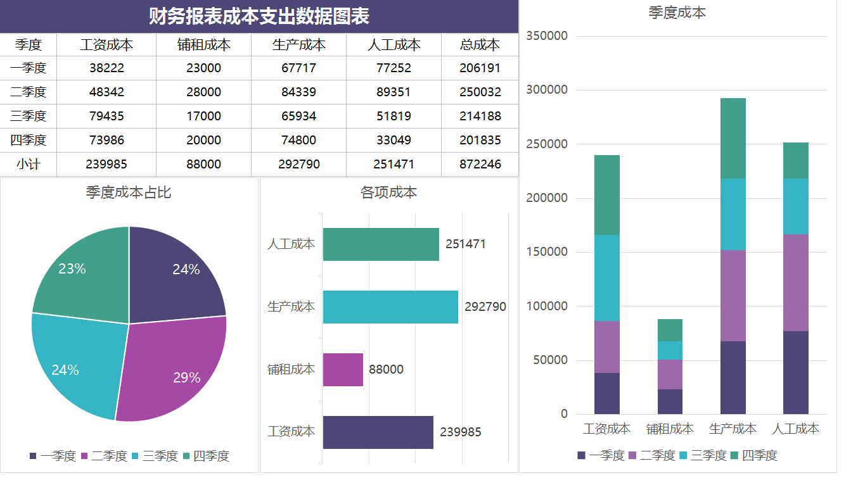858x504 pixels.
Task: Select the cell with value 20000
Action: [x=204, y=141]
